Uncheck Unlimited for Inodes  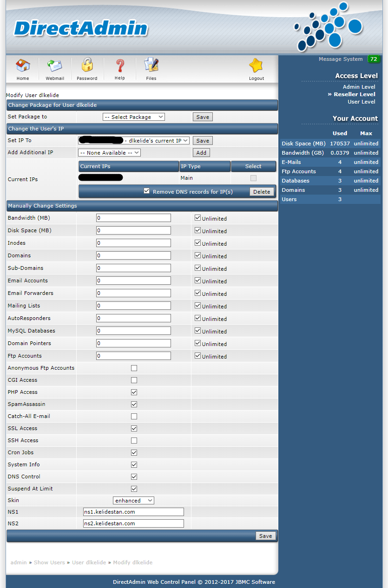[x=197, y=242]
